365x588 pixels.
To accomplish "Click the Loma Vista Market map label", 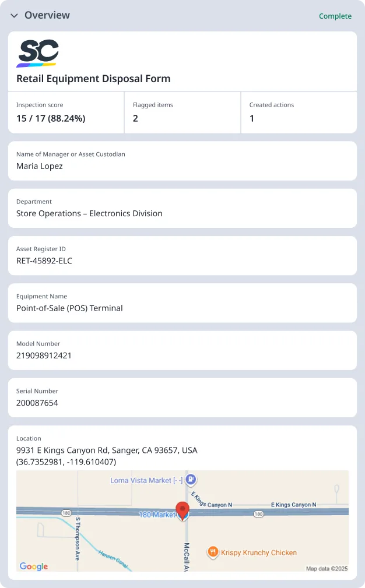I will [146, 480].
